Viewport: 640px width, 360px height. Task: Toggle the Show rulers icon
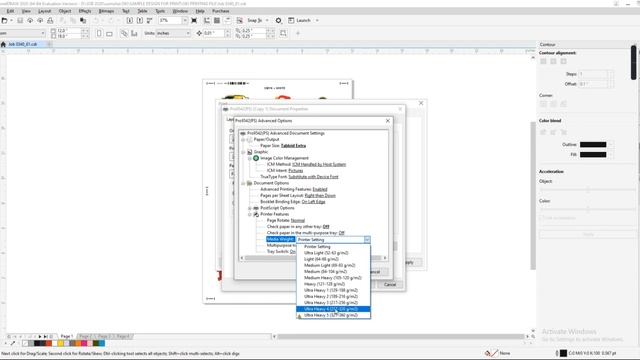[207, 20]
